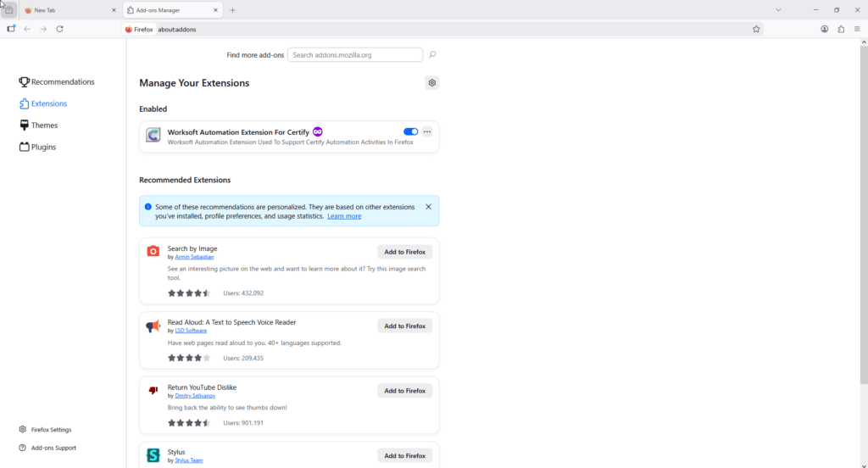
Task: Click the Recommended Extensions heading
Action: (185, 180)
